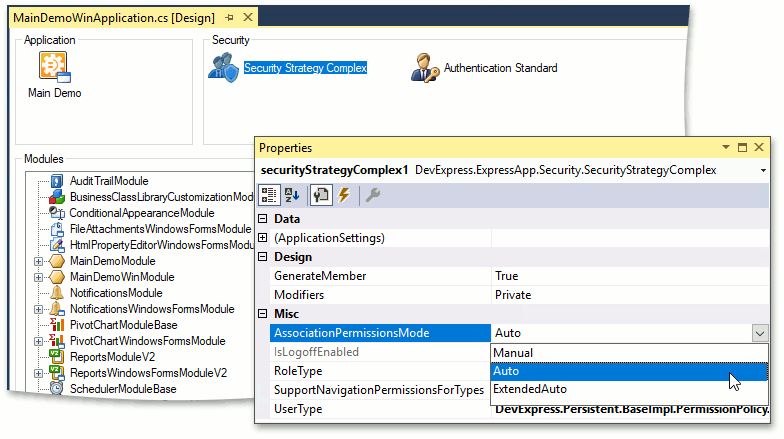The height and width of the screenshot is (439, 784).
Task: Select the IsLogoffEnabled property row
Action: (x=380, y=352)
